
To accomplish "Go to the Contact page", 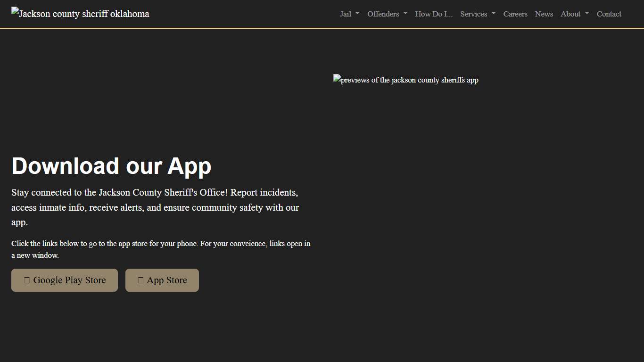I will (609, 14).
